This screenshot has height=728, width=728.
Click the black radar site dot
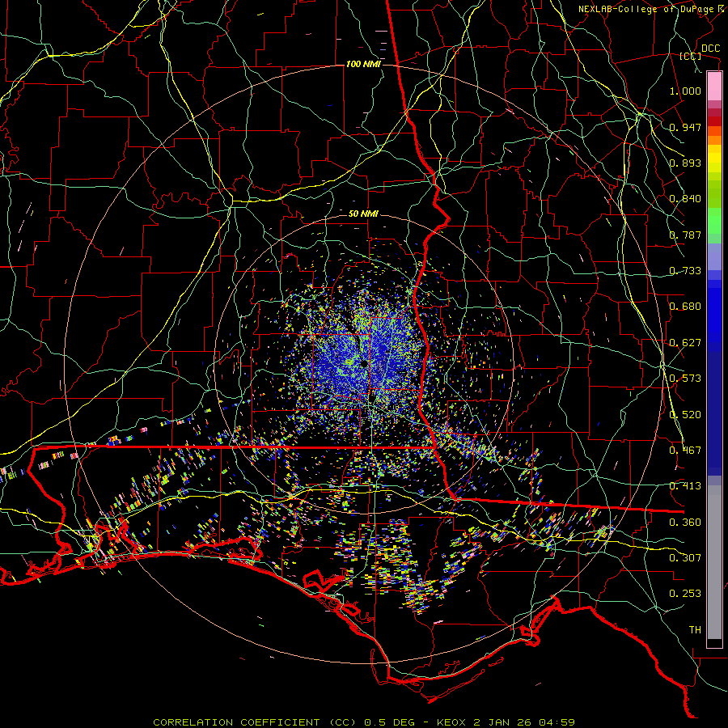tap(364, 363)
